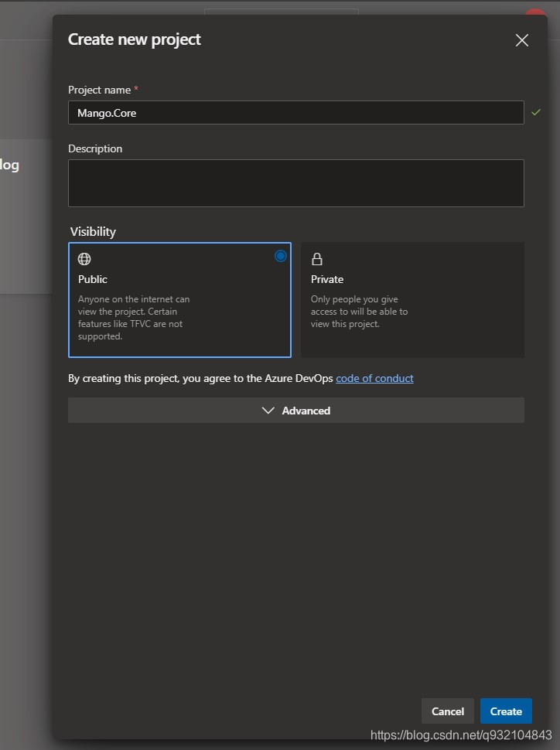Click the Create button

point(506,711)
